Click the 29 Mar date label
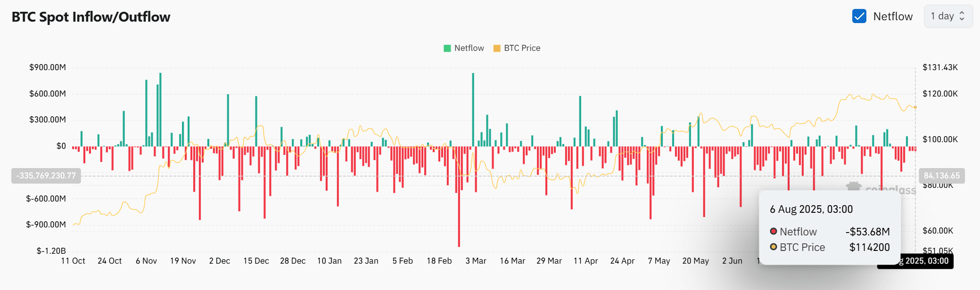 pyautogui.click(x=549, y=261)
